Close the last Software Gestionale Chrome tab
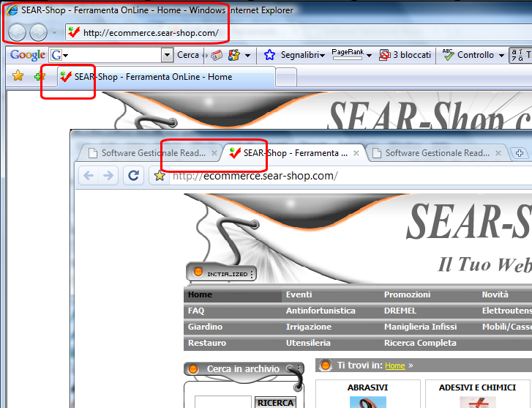The width and height of the screenshot is (532, 408). [x=498, y=153]
